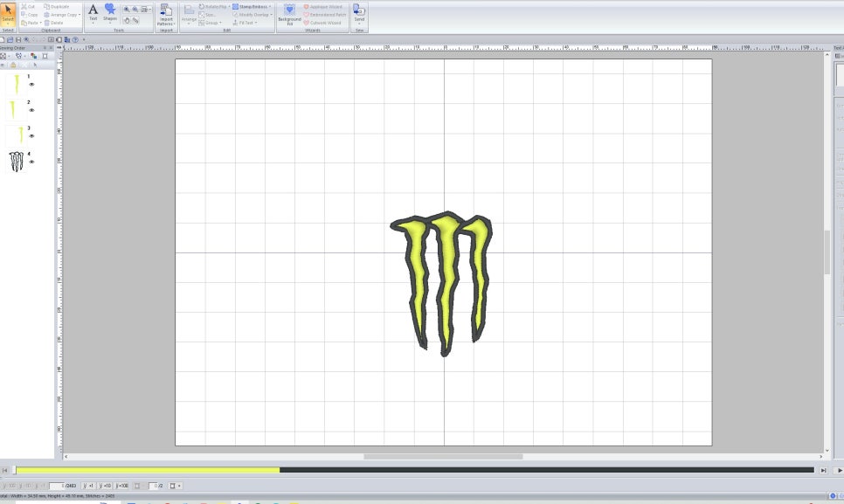Viewport: 844px width, 504px height.
Task: Click the horizontal scrollbar below canvas
Action: click(x=443, y=457)
